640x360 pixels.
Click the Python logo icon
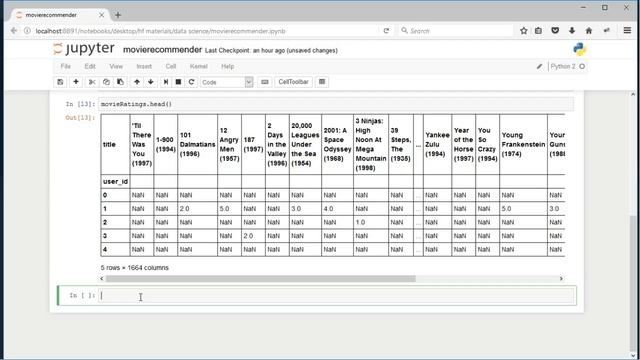(x=580, y=49)
